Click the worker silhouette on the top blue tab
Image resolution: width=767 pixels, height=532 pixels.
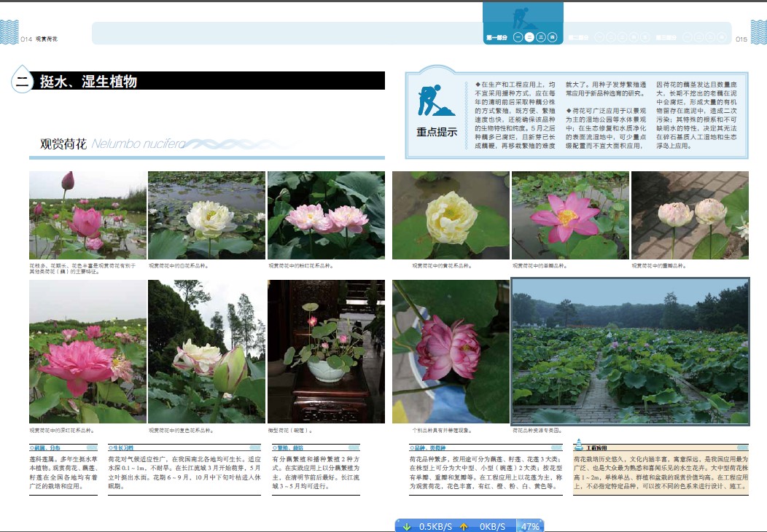(521, 17)
